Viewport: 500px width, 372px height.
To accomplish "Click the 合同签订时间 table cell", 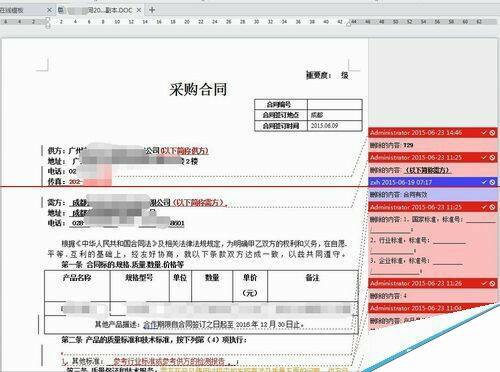I will pyautogui.click(x=281, y=126).
